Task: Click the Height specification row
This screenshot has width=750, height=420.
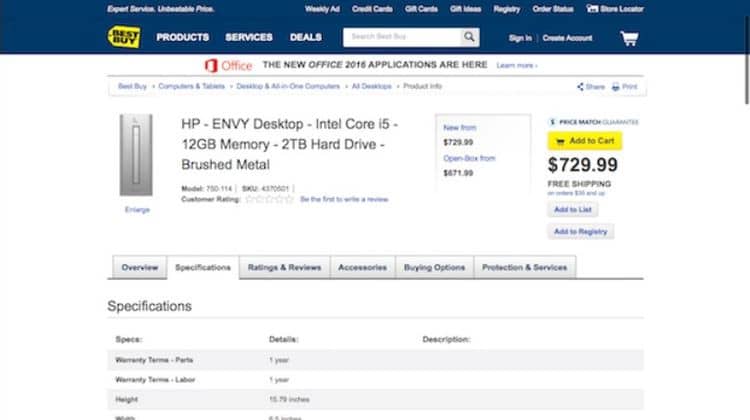Action: coord(375,399)
